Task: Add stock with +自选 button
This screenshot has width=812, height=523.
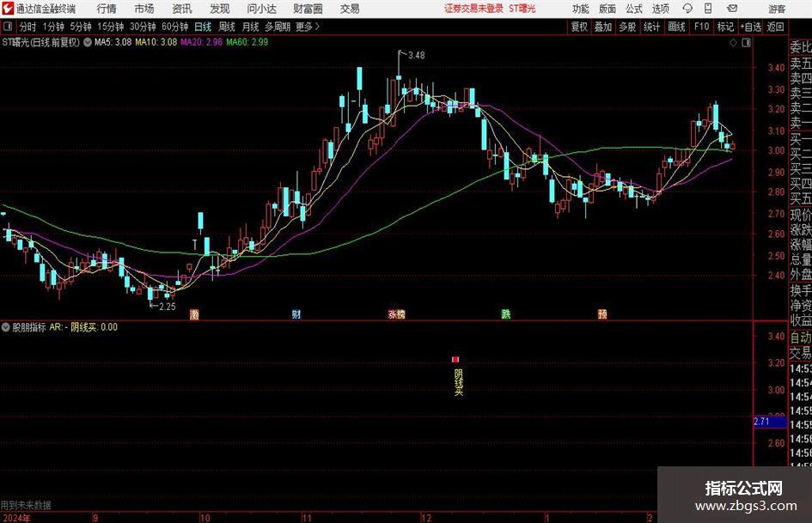Action: 750,27
